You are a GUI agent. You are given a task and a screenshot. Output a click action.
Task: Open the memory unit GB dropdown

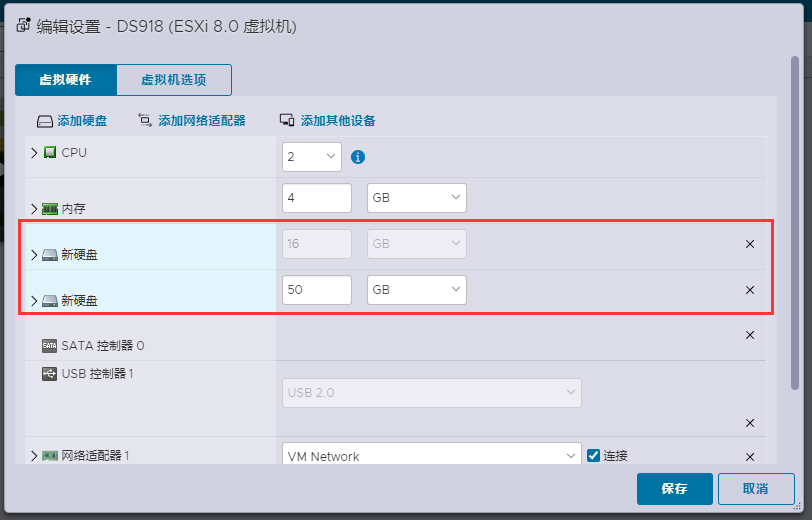tap(417, 198)
